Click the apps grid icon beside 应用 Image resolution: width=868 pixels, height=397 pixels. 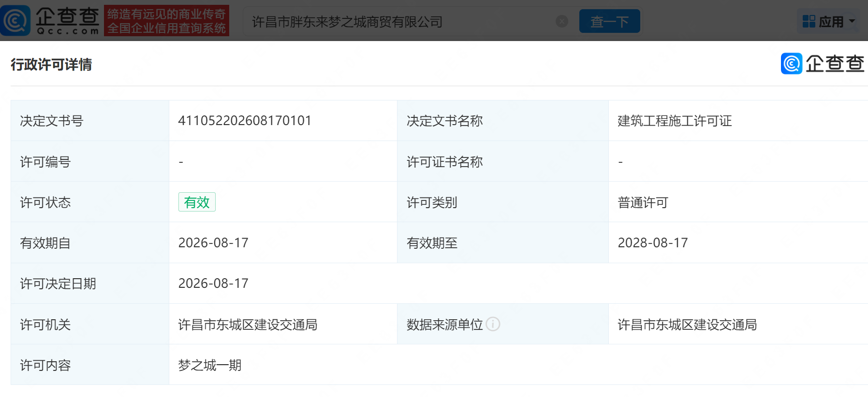click(809, 21)
